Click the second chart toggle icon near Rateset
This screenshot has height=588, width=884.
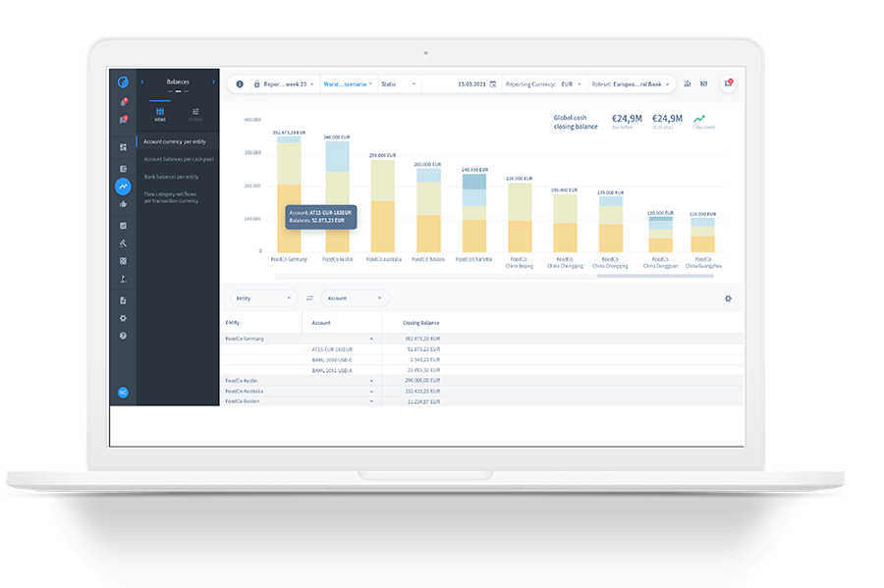[703, 83]
